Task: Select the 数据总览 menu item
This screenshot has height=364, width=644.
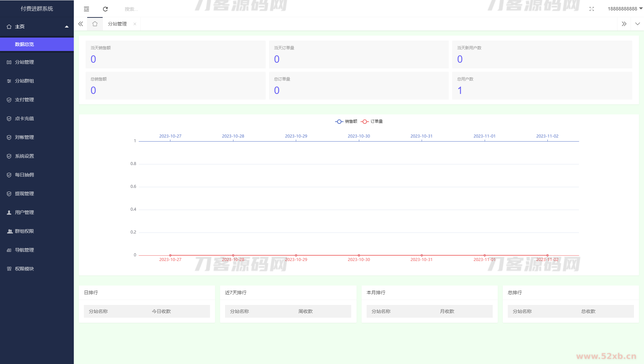Action: 24,44
